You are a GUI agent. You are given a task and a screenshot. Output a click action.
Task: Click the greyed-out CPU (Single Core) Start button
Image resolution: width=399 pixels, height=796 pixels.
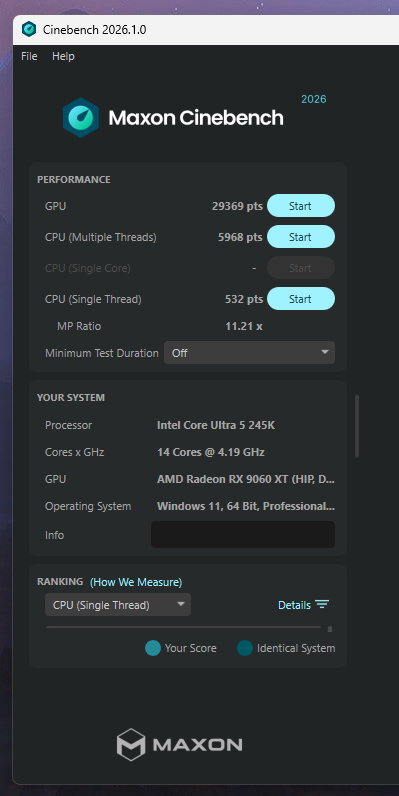pos(301,268)
